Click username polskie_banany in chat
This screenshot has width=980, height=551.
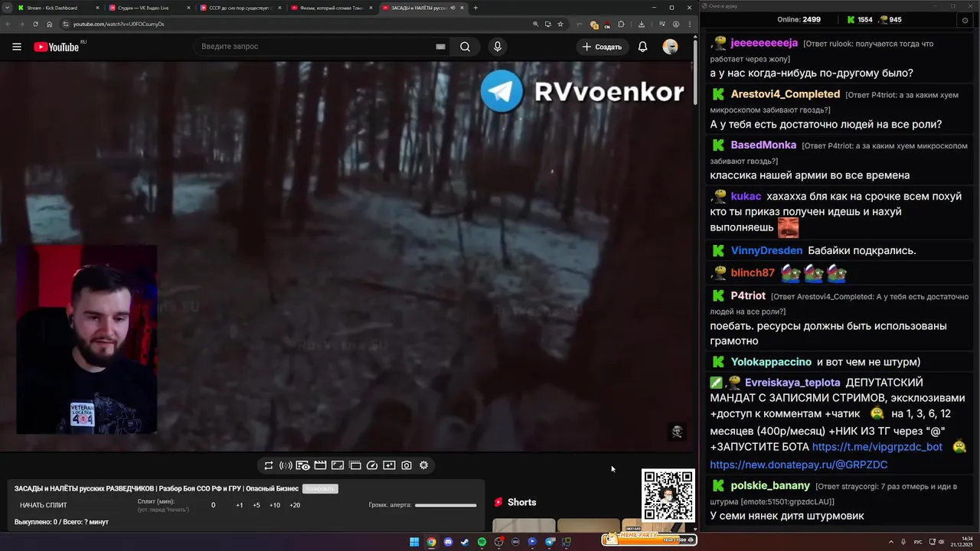(770, 486)
